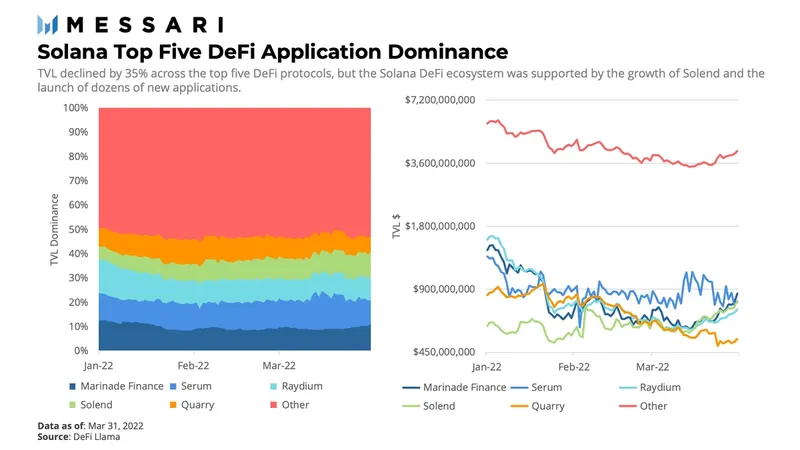Viewport: 800px width, 450px height.
Task: Click 'Marinade Finance' label in left chart legend
Action: (122, 386)
